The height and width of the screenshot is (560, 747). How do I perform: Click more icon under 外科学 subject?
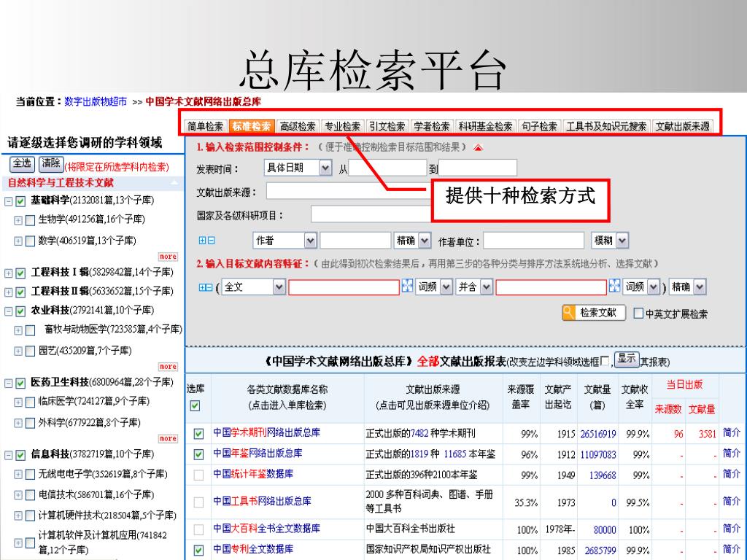click(169, 438)
